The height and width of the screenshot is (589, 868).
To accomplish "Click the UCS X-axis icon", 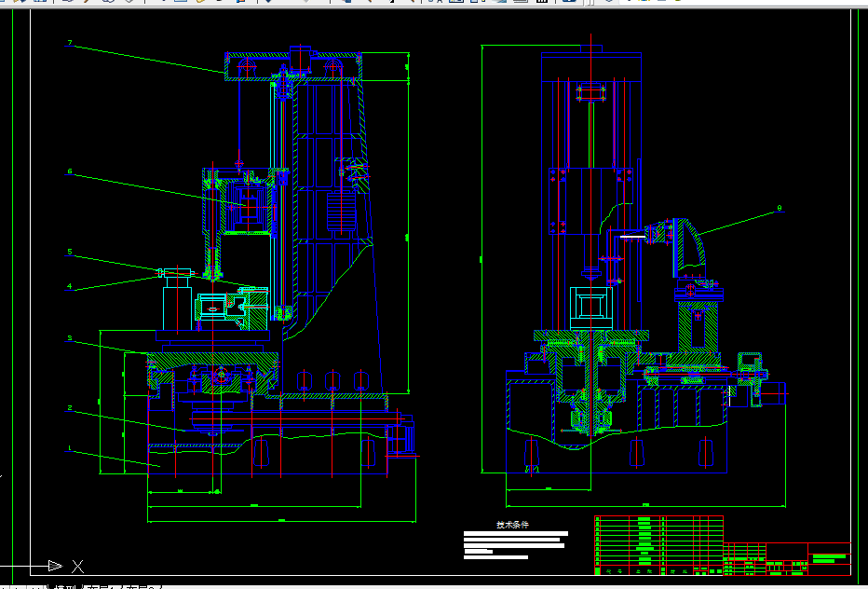I will click(x=65, y=566).
